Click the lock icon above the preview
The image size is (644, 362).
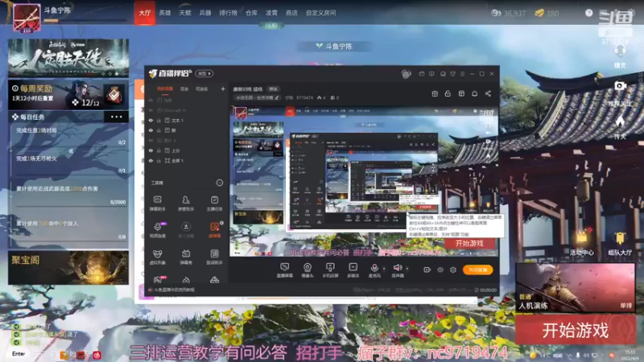tap(448, 93)
